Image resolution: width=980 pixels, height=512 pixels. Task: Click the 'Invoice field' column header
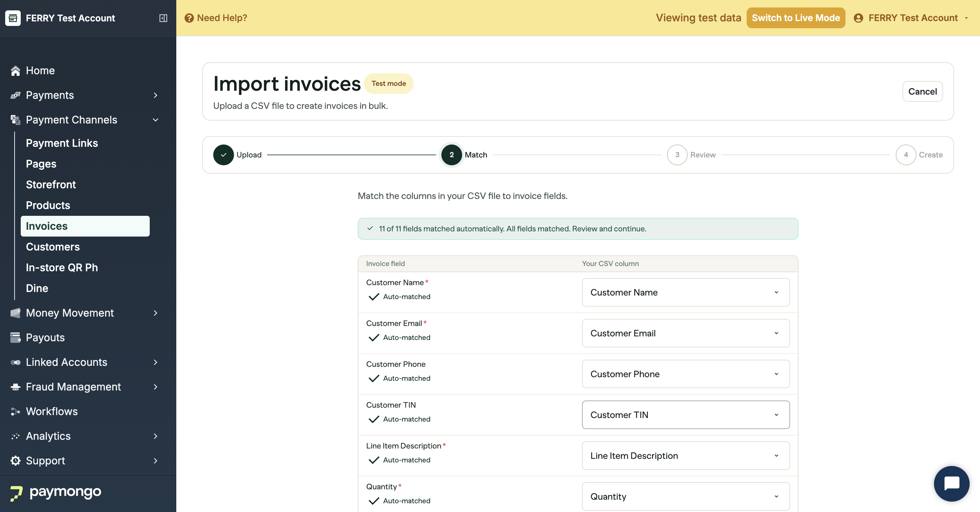[x=385, y=263]
